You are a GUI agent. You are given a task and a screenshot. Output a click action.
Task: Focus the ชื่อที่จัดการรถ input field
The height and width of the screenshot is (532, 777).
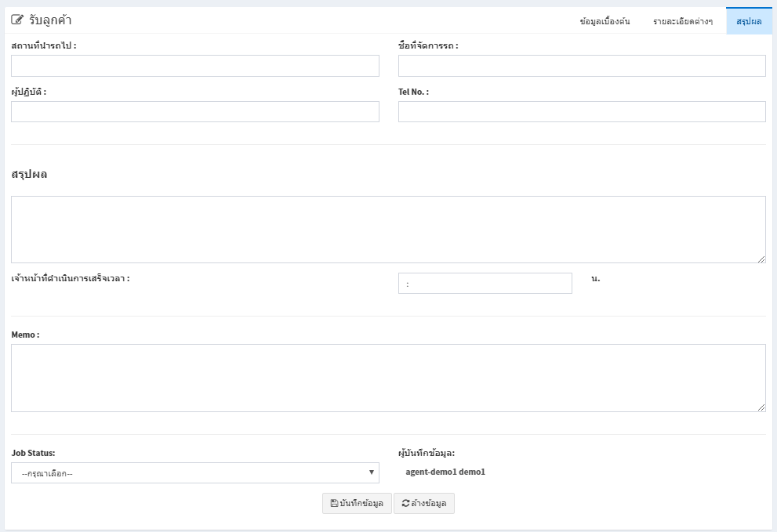[x=582, y=66]
